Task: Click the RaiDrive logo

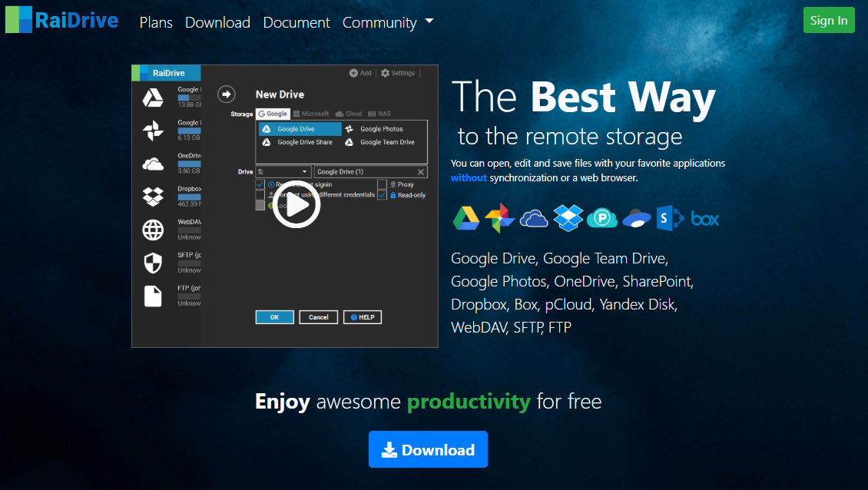Action: click(x=62, y=21)
